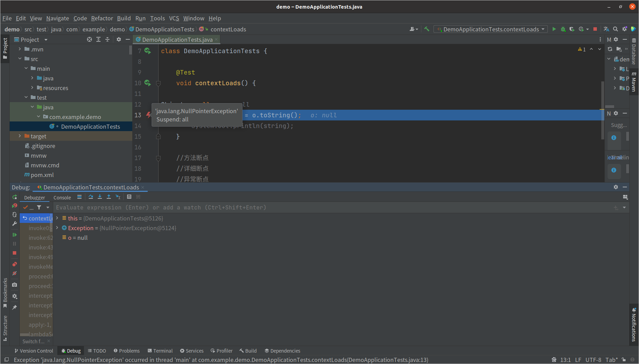Click the Resume Program icon
The image size is (639, 364).
[15, 235]
